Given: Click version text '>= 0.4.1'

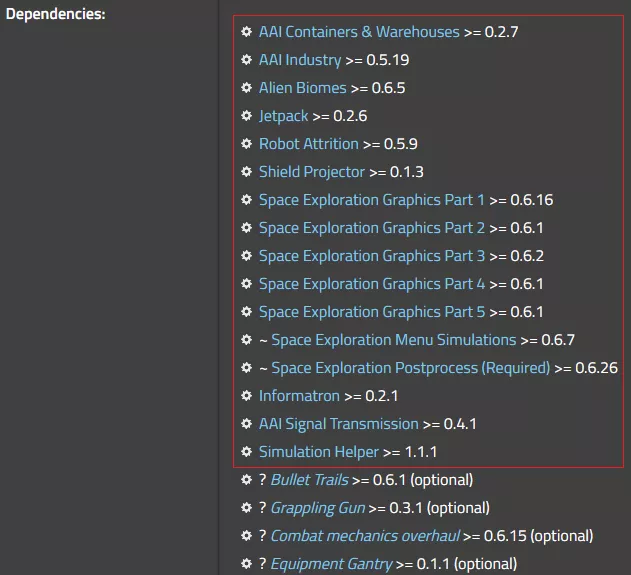Looking at the screenshot, I should pos(450,424).
